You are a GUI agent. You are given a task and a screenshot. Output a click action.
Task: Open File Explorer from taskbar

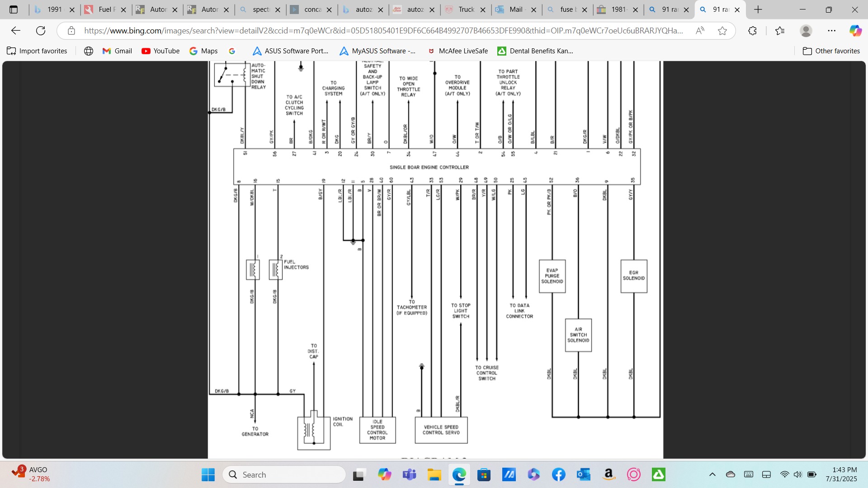(434, 474)
